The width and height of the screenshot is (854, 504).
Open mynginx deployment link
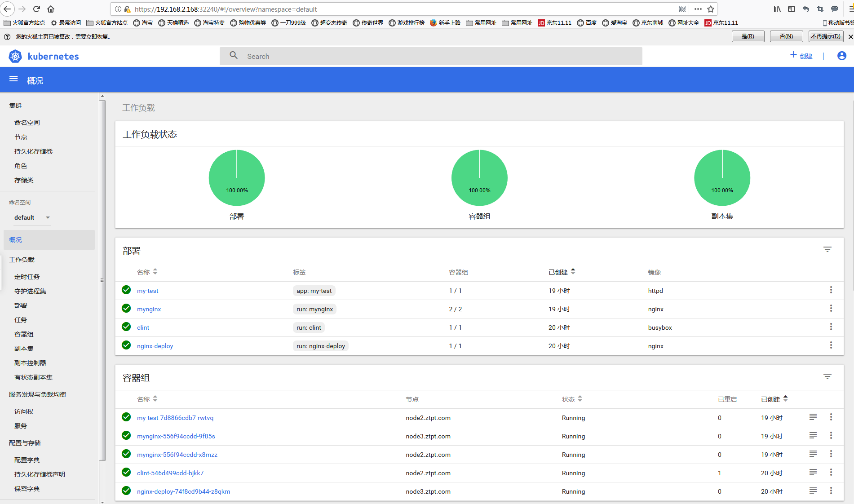coord(149,309)
